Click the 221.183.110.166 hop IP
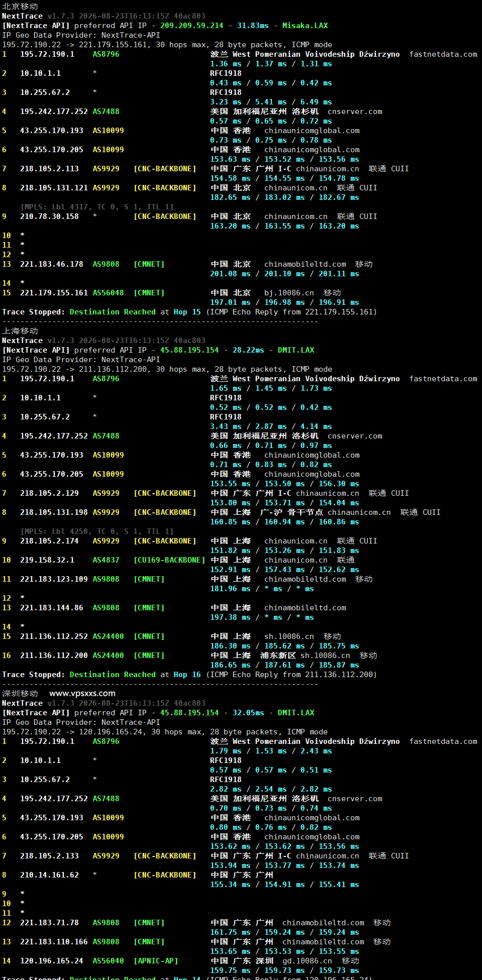Viewport: 482px width, 980px height. coord(54,942)
